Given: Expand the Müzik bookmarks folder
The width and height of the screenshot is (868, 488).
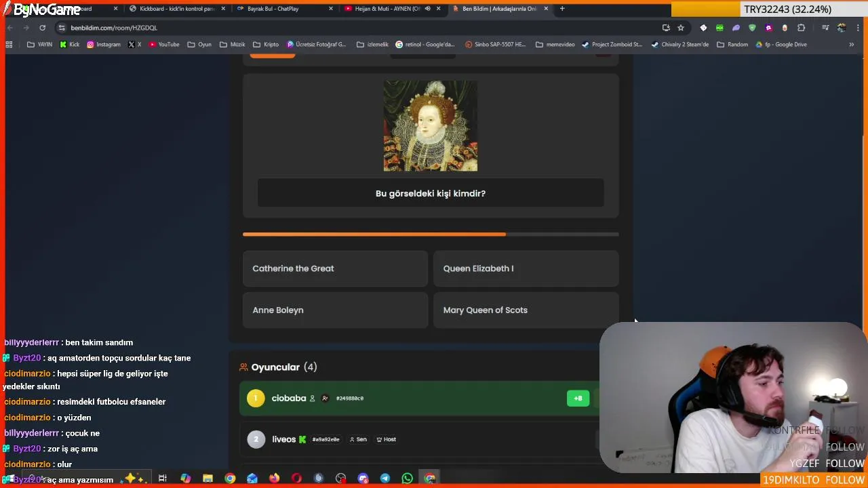Looking at the screenshot, I should click(233, 45).
